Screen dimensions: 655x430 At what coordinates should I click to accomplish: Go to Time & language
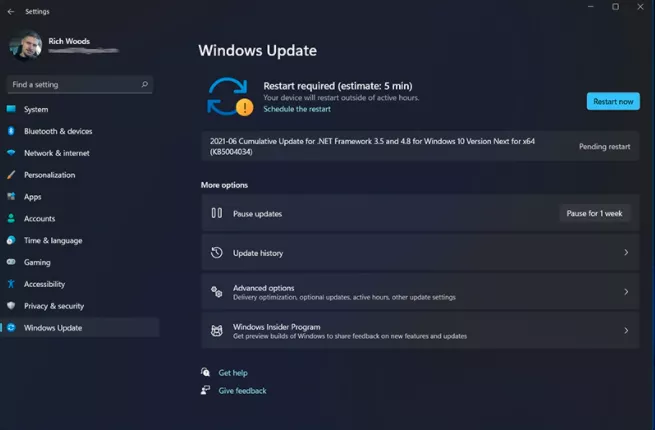tap(80, 241)
